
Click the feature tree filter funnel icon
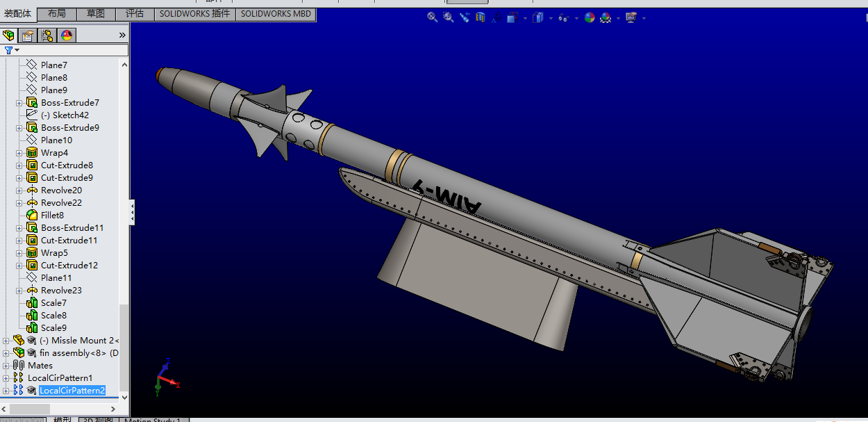pos(8,50)
